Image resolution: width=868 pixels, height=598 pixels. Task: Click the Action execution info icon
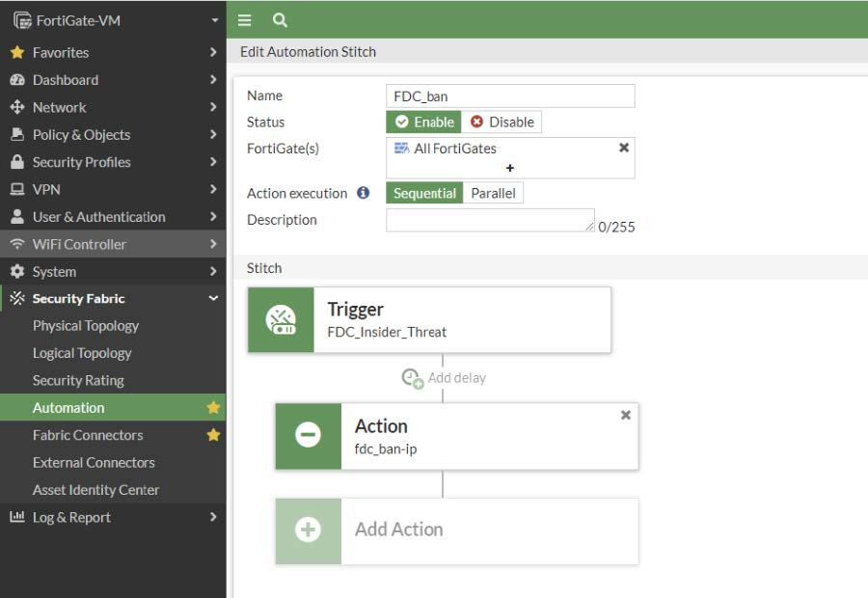coord(364,193)
